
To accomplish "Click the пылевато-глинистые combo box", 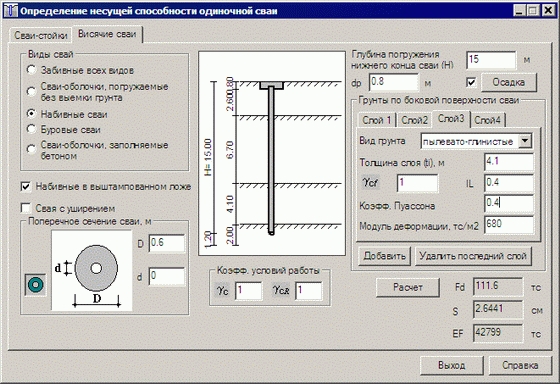I will pyautogui.click(x=476, y=141).
